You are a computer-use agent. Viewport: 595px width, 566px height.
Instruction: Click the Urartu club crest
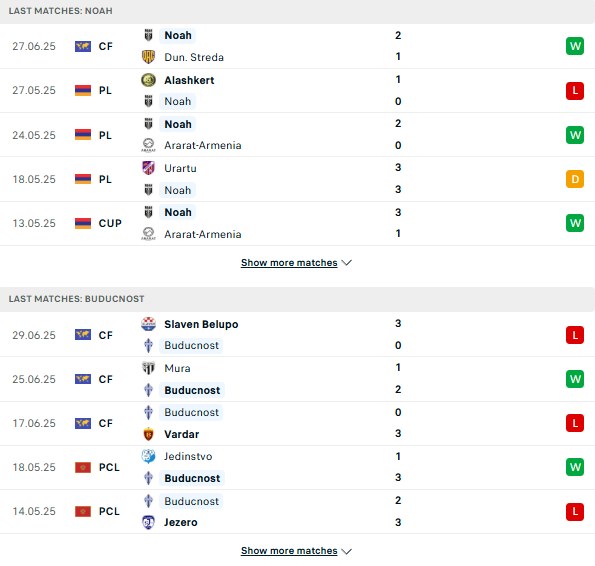[148, 168]
